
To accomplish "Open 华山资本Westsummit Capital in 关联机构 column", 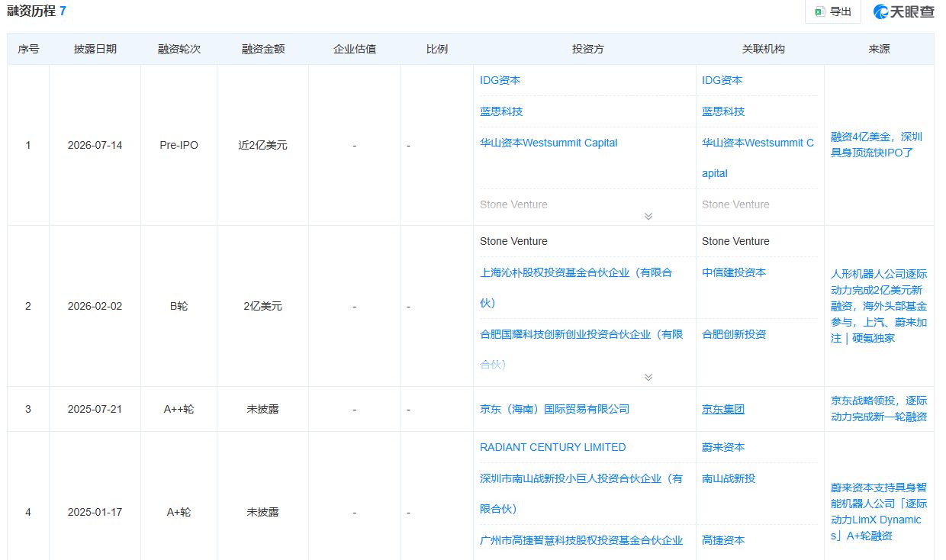I will click(x=758, y=158).
